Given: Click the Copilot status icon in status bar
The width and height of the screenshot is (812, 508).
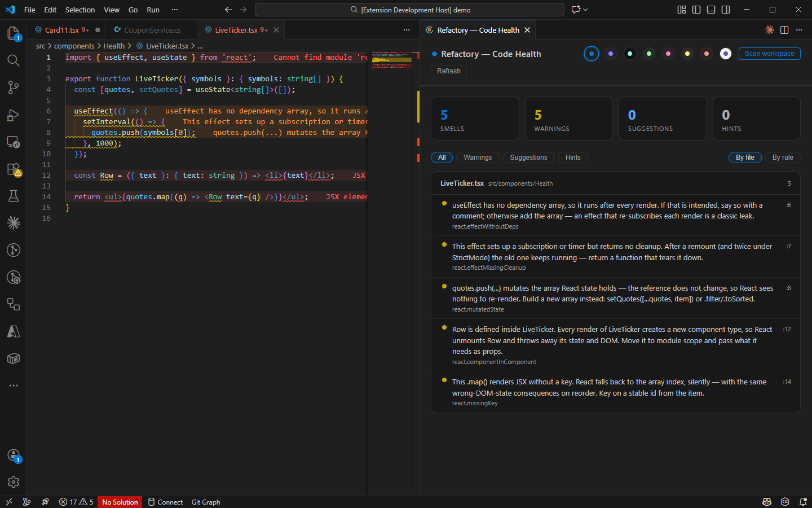Looking at the screenshot, I should (x=767, y=502).
